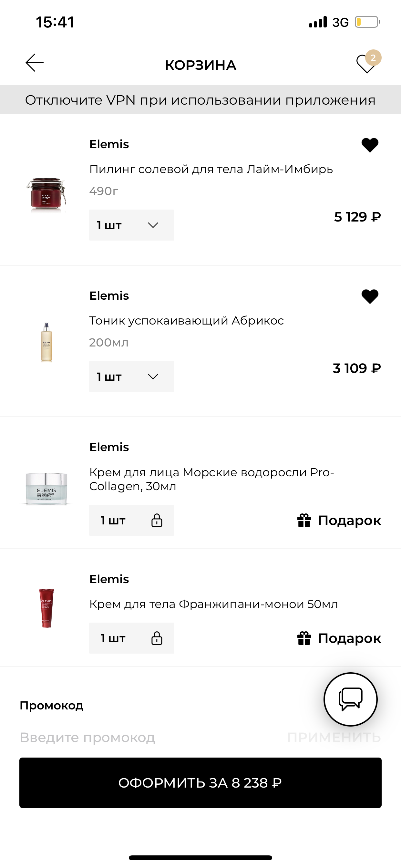
Task: Tap the ПРИМЕНИТЬ promo code button
Action: pos(334,738)
